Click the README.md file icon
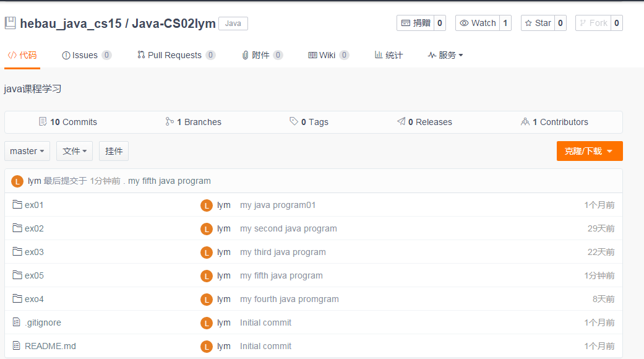Viewport: 644px width, 359px height. 17,345
